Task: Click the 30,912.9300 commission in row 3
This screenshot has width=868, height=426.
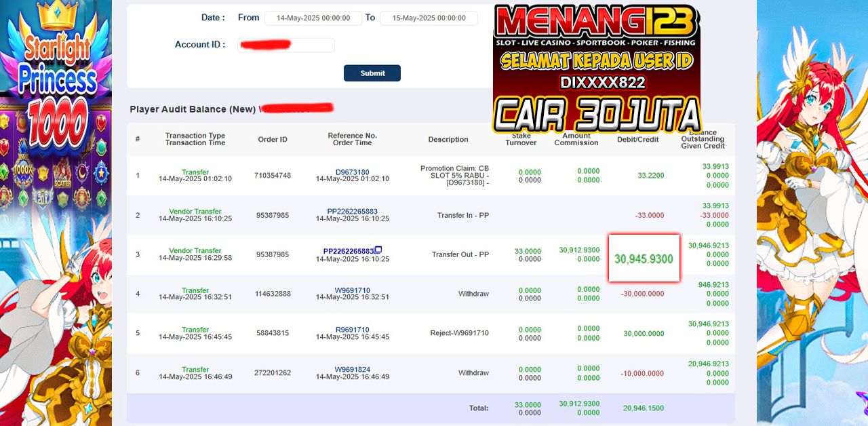Action: coord(579,250)
